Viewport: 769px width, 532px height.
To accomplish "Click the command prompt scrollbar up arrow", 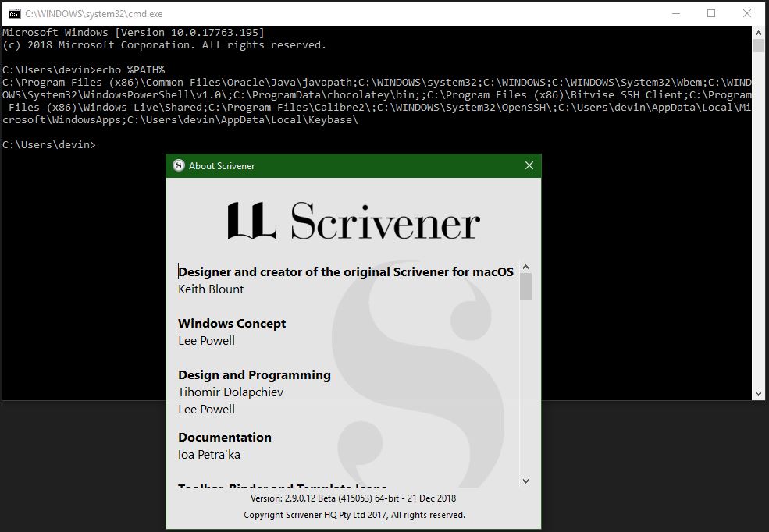I will pos(758,32).
